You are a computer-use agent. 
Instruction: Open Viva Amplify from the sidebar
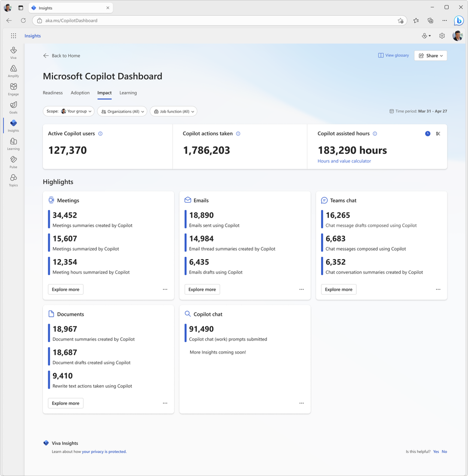13,71
